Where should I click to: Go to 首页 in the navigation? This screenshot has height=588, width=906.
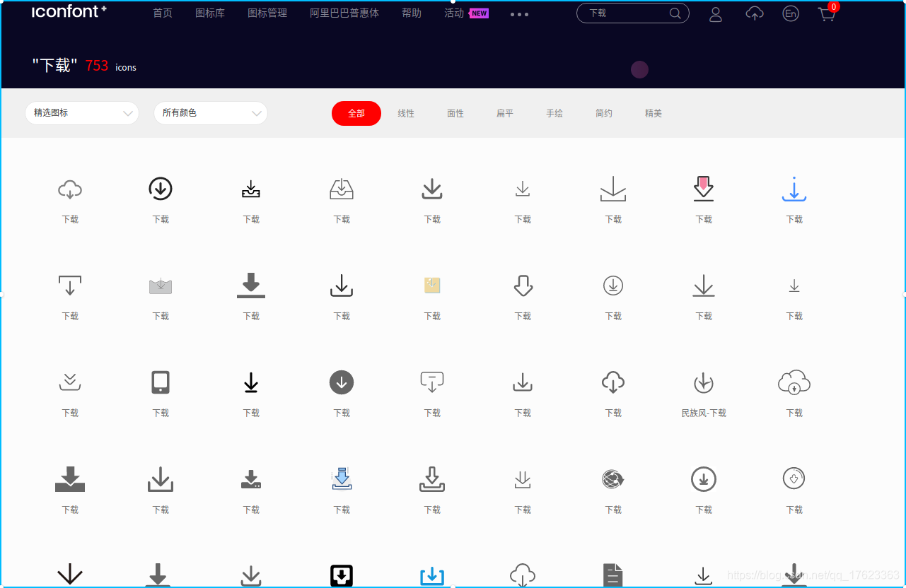coord(163,13)
